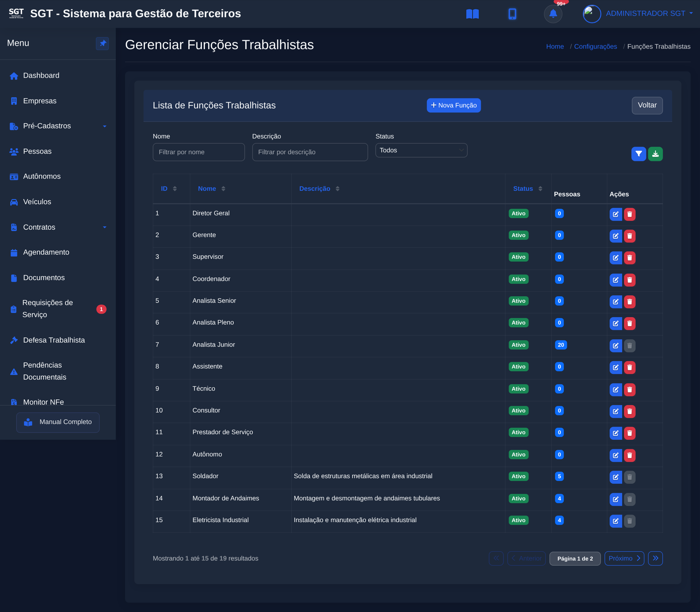This screenshot has width=700, height=612.
Task: Edit the Eletricista Industrial function
Action: click(616, 521)
